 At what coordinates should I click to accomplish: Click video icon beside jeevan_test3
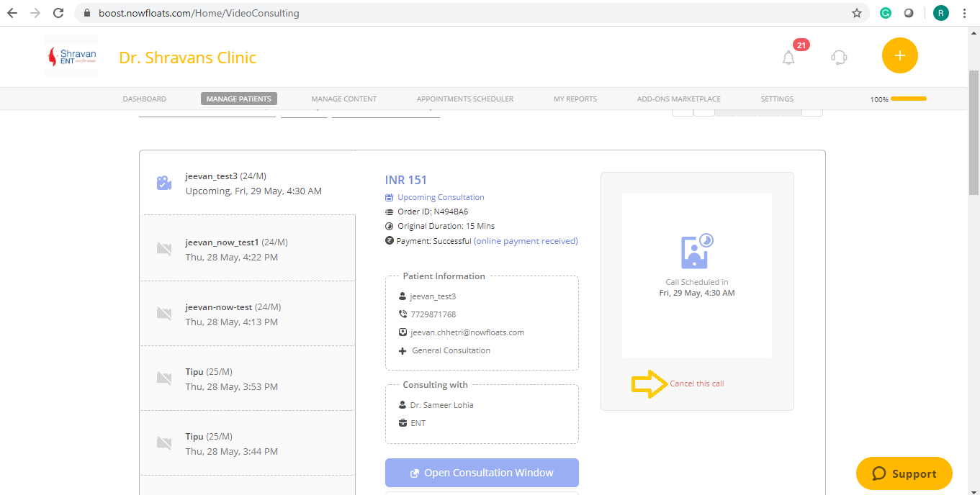coord(164,183)
